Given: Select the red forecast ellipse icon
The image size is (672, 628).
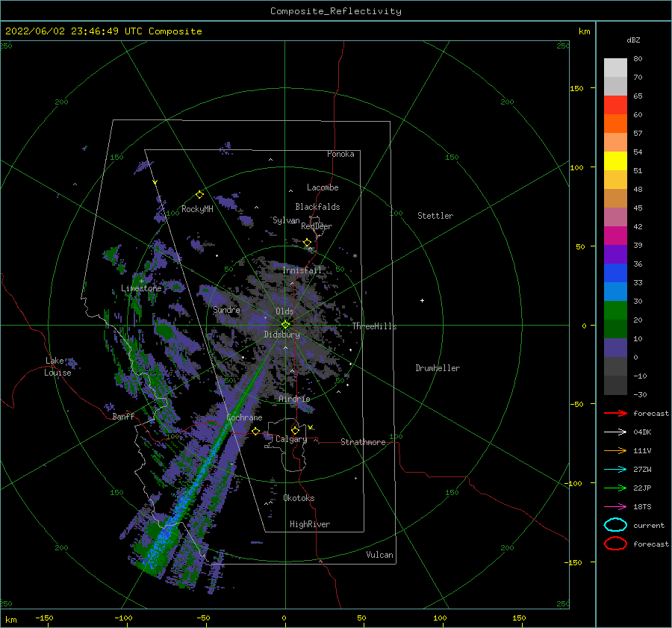Looking at the screenshot, I should pyautogui.click(x=615, y=544).
